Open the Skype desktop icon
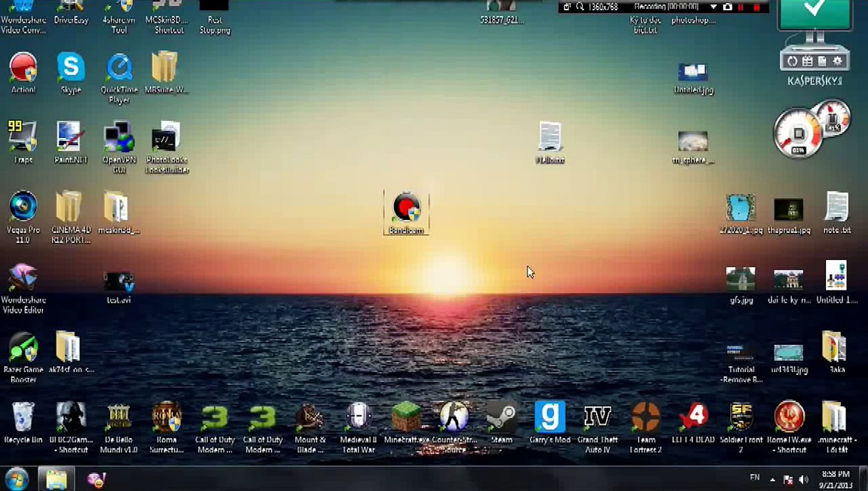This screenshot has width=868, height=491. click(71, 73)
